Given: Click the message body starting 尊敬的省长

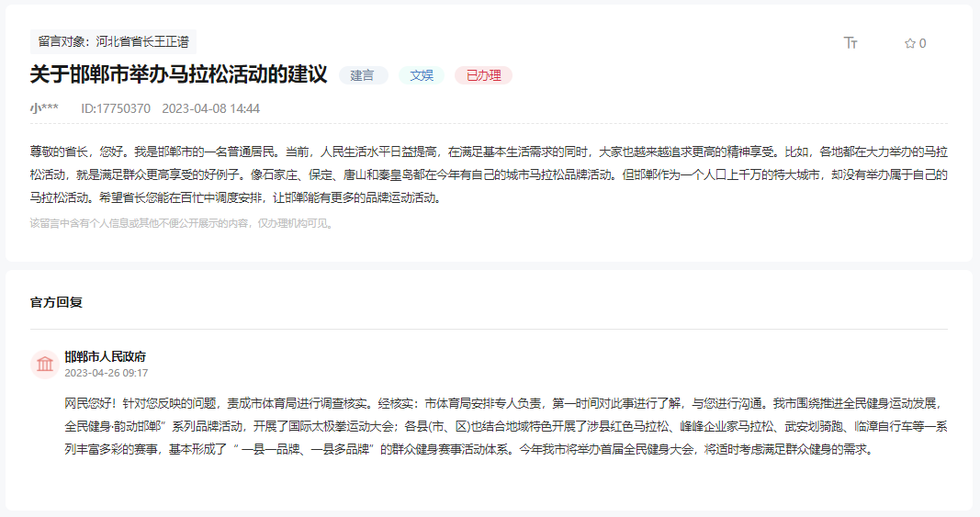Looking at the screenshot, I should (489, 174).
